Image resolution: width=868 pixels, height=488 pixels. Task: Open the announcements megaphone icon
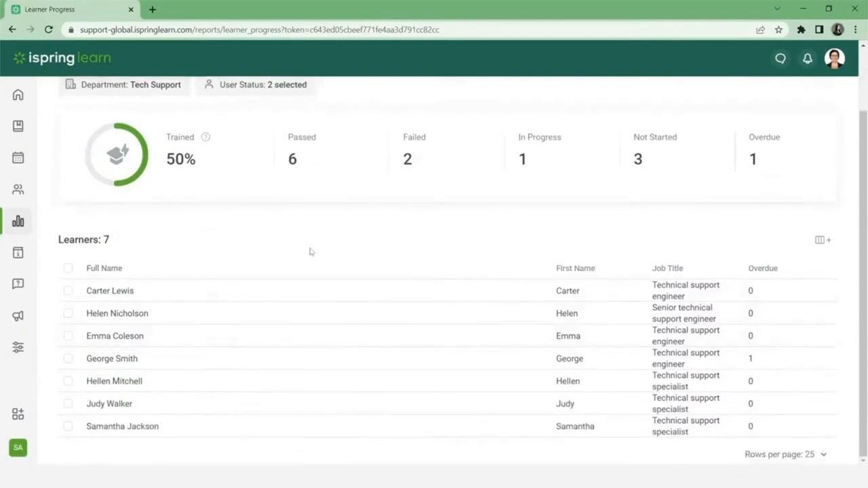click(x=18, y=315)
